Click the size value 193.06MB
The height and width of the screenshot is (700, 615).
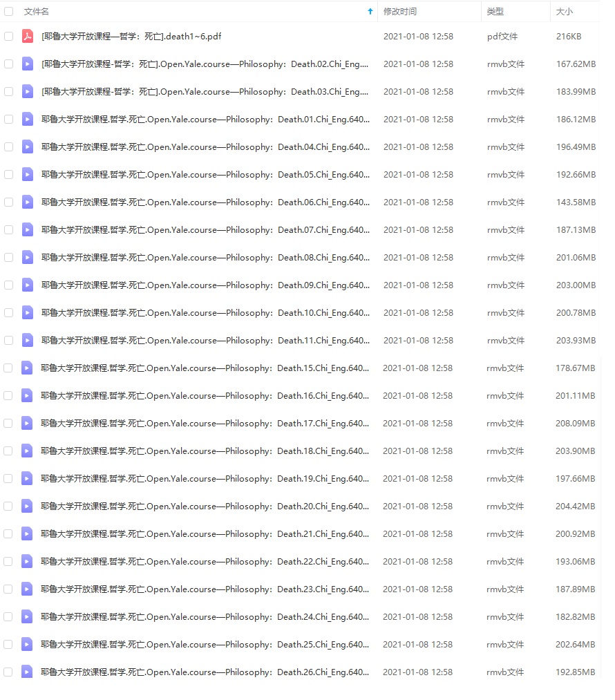coord(576,562)
